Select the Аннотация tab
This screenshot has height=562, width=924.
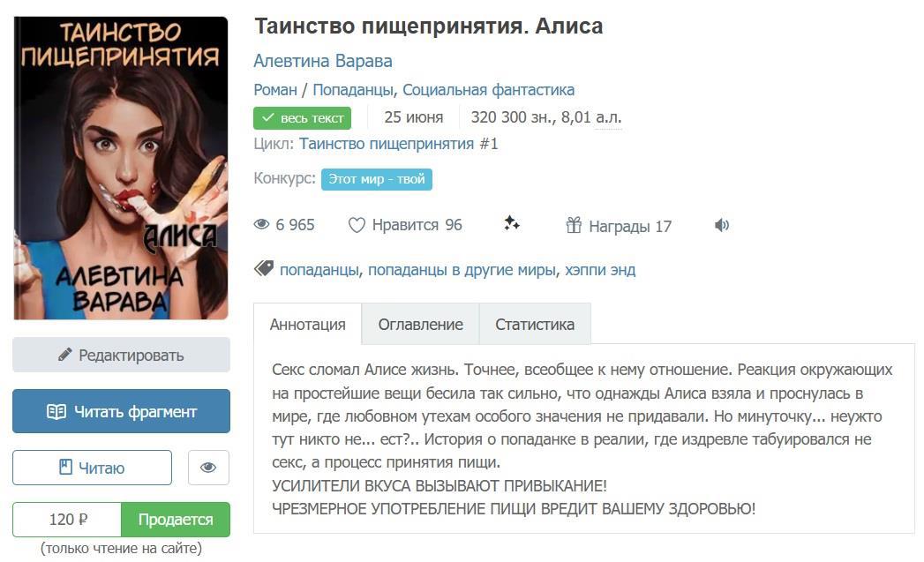coord(308,324)
